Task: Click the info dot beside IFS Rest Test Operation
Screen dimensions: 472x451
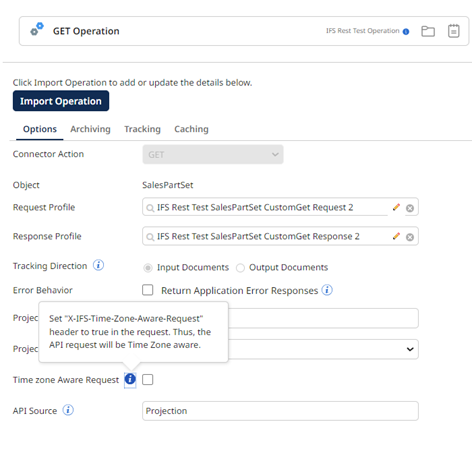Action: 406,32
